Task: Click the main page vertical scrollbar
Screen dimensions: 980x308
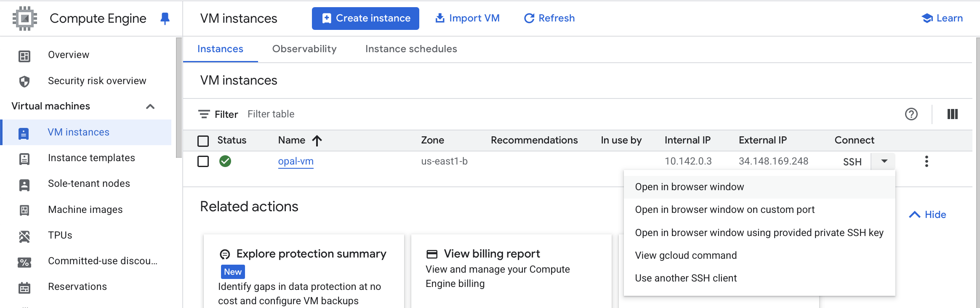Action: click(977, 173)
